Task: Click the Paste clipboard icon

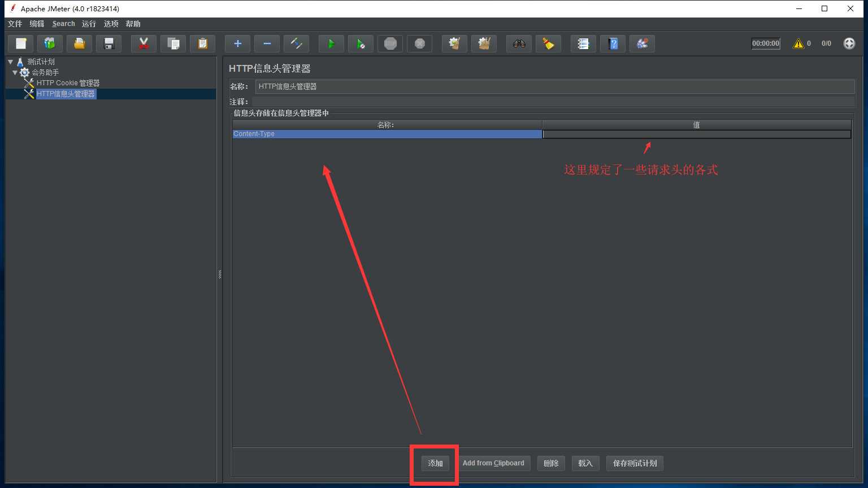Action: click(202, 43)
